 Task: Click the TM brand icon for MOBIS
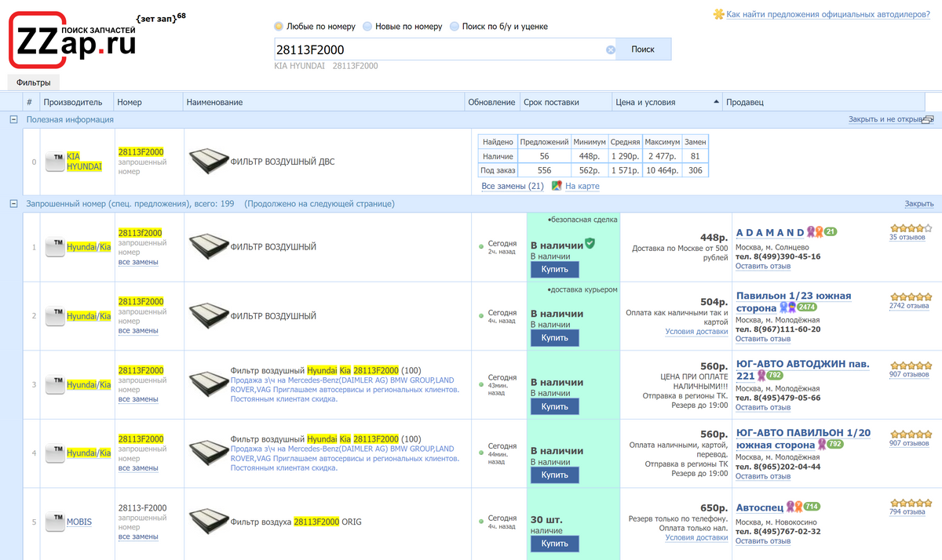(54, 522)
